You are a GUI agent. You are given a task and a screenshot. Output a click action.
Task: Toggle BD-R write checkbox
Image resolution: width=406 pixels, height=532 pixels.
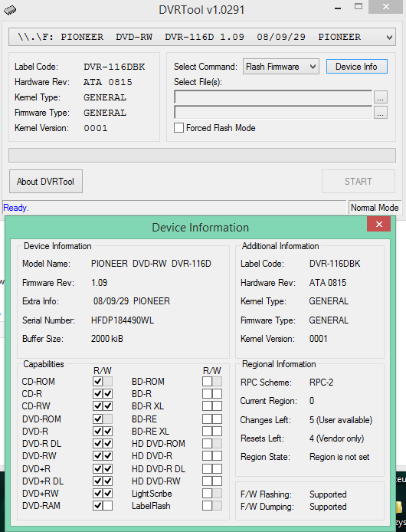click(217, 393)
